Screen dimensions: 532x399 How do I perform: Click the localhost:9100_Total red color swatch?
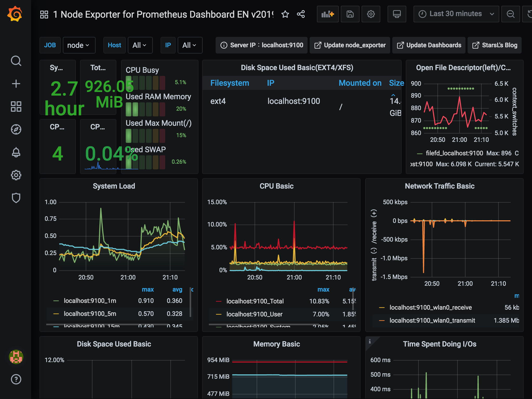coord(218,301)
